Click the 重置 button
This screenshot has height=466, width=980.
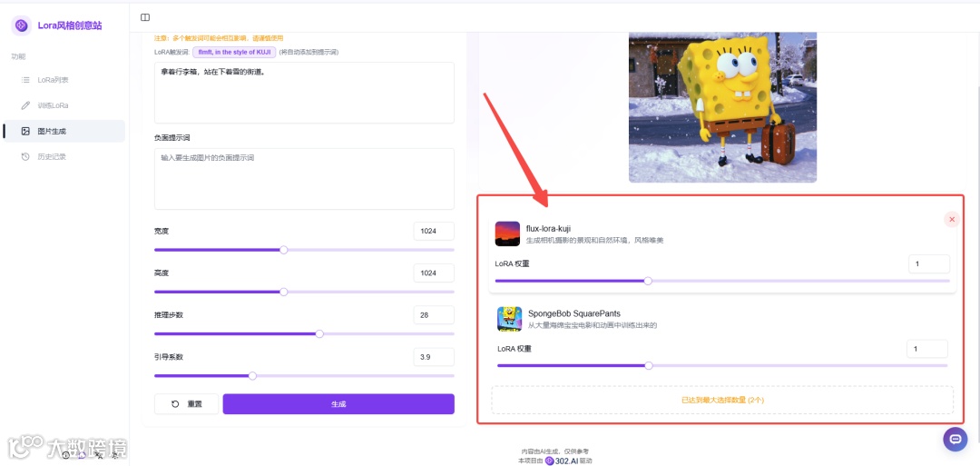point(186,404)
